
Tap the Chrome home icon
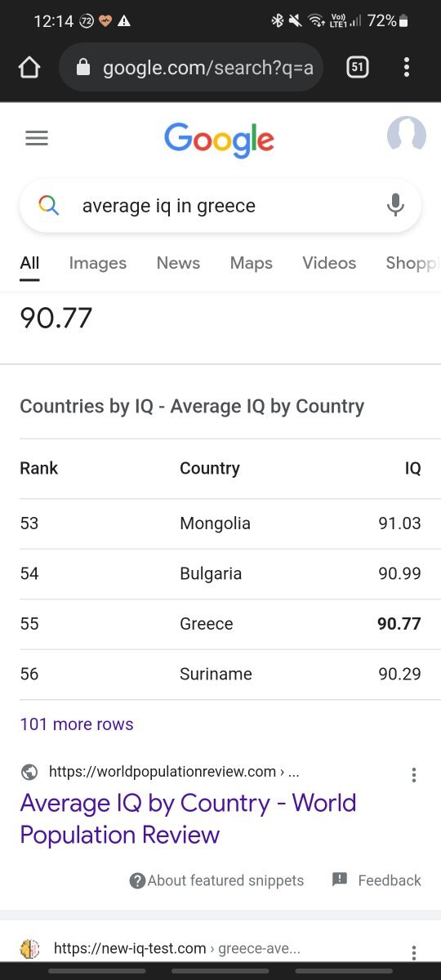pyautogui.click(x=29, y=68)
